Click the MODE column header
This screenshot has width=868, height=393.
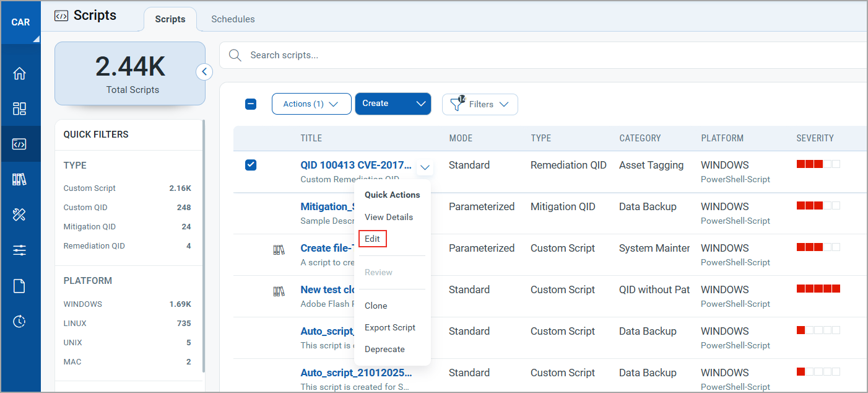461,138
